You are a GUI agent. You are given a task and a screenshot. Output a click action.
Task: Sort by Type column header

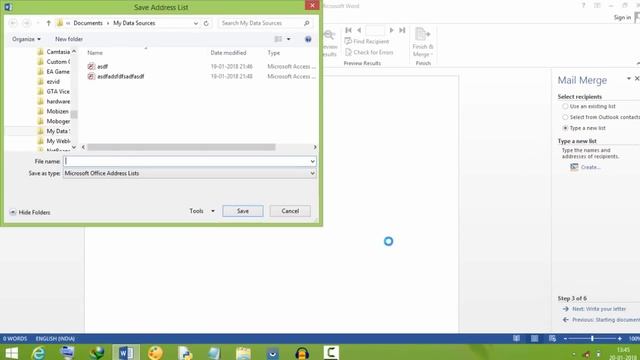[274, 53]
